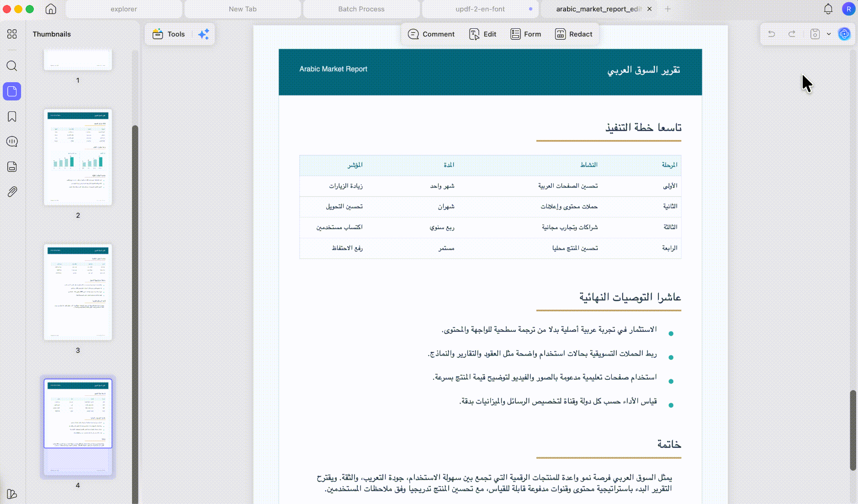Click the table cell 'حملات محتوى وإعلانات'
Screen dimensions: 858x504
pyautogui.click(x=569, y=206)
